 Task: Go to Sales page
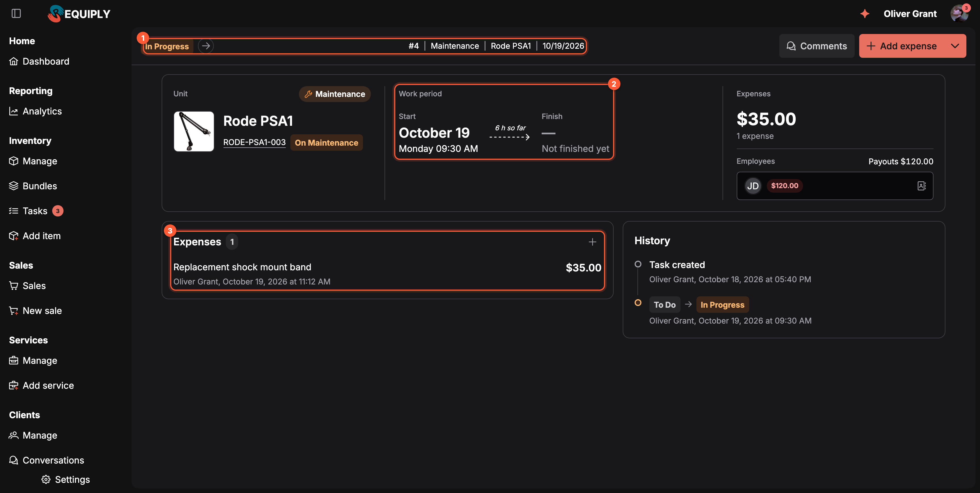(28, 286)
